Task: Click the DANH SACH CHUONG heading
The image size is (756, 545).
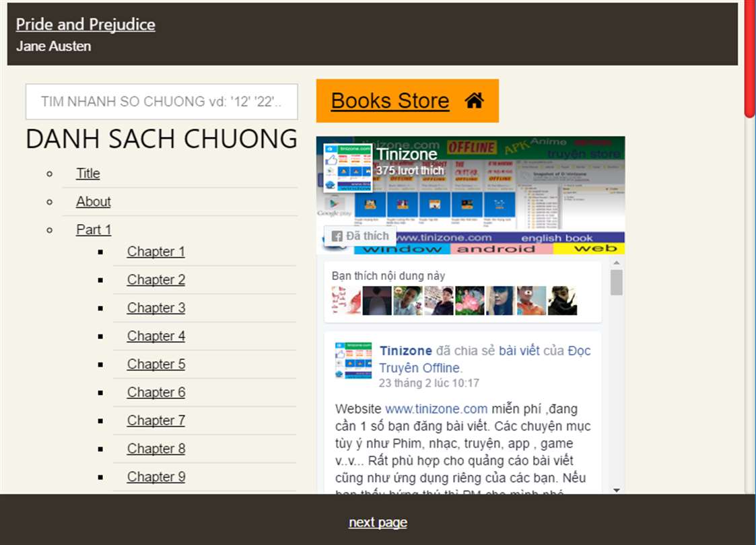Action: point(162,139)
